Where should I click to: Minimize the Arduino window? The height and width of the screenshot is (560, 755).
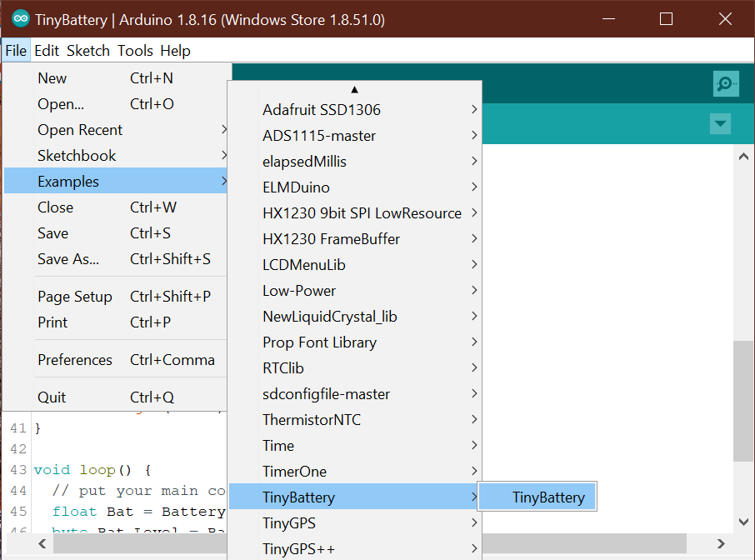point(609,19)
